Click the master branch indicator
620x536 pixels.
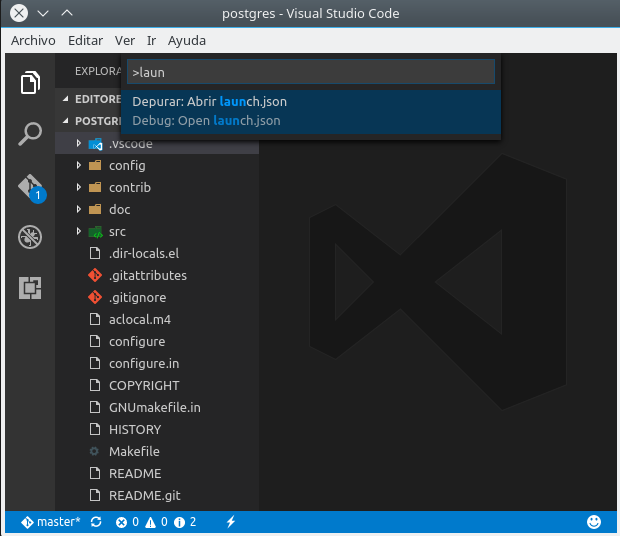50,522
